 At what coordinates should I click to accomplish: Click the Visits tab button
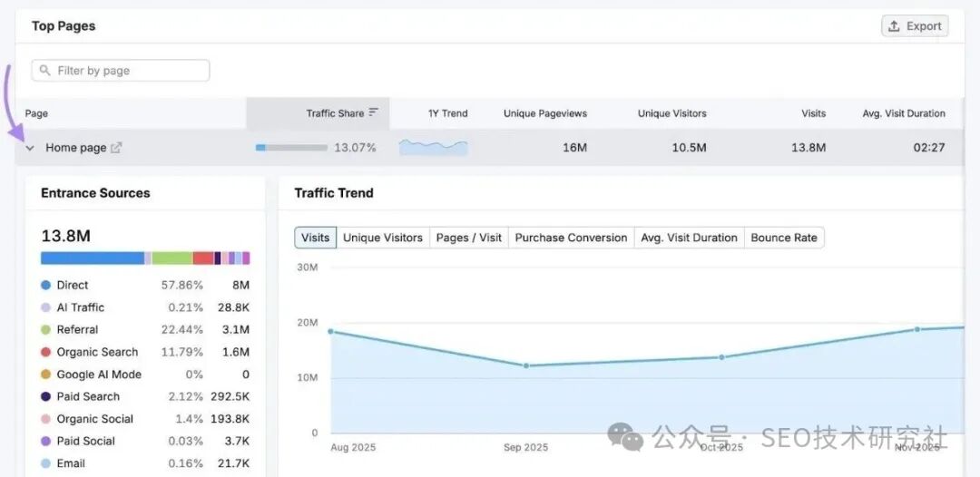coord(315,238)
